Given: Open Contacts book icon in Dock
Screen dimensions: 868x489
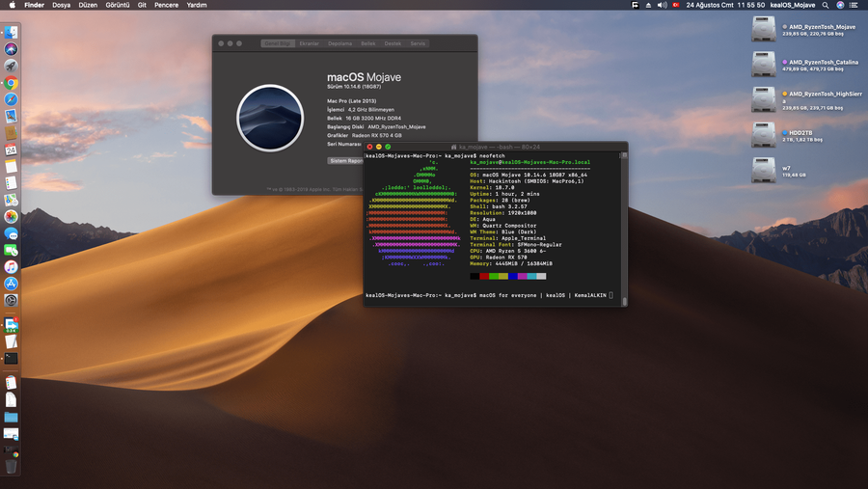Looking at the screenshot, I should 11,133.
